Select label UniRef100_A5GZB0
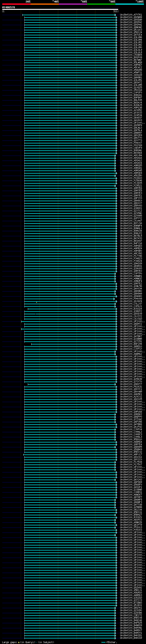Viewport: 146px width, 644px height. (x=131, y=175)
